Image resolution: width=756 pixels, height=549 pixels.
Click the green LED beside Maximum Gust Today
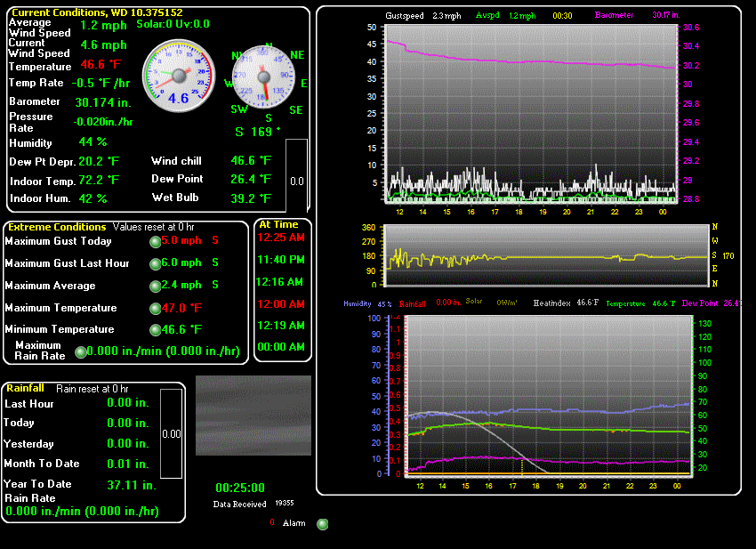[155, 241]
